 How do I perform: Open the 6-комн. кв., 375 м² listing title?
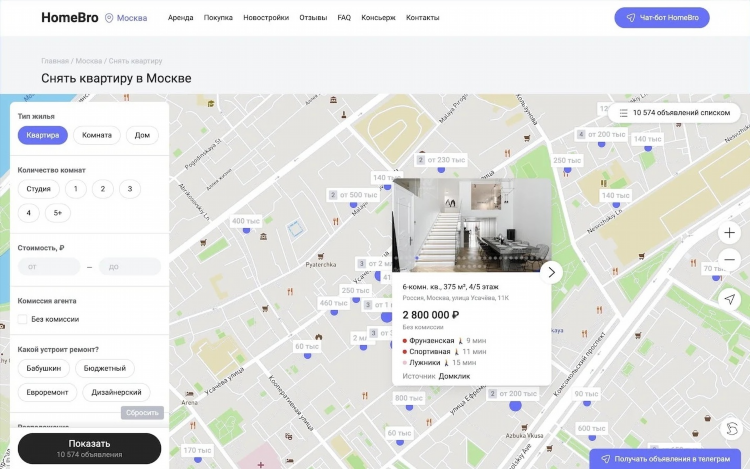coord(451,287)
